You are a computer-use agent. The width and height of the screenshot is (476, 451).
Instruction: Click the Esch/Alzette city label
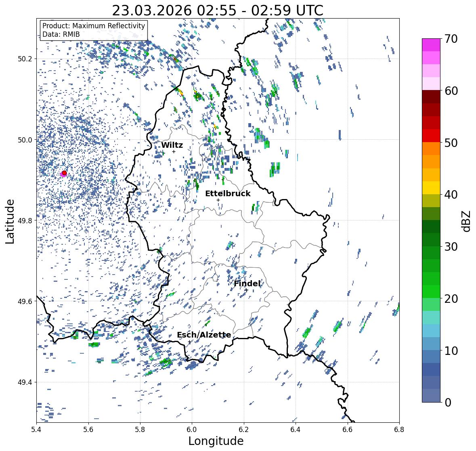(x=204, y=335)
